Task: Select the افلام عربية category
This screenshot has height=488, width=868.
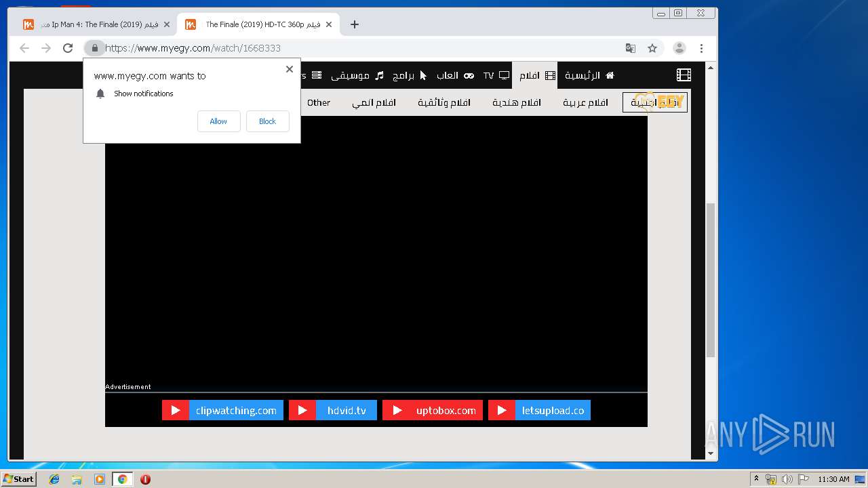Action: point(585,102)
